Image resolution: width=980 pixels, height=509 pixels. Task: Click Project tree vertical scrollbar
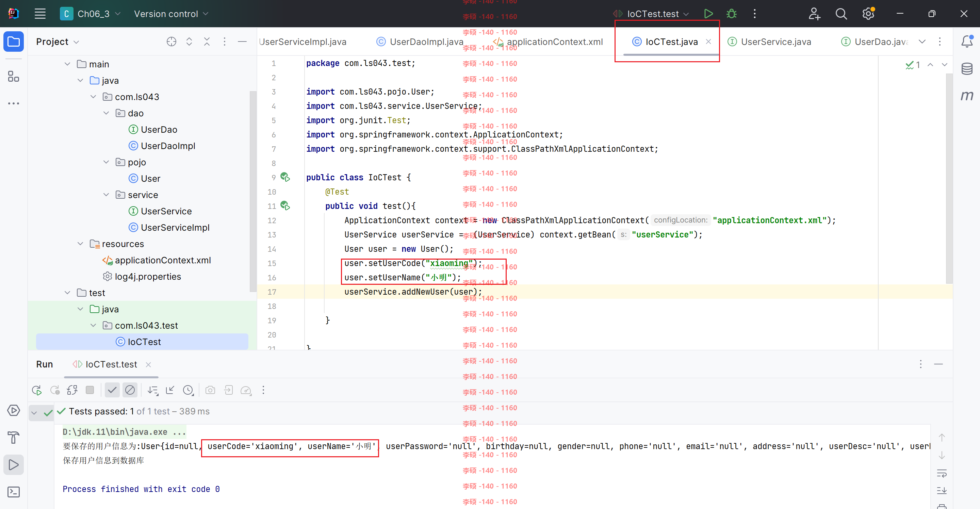click(252, 191)
